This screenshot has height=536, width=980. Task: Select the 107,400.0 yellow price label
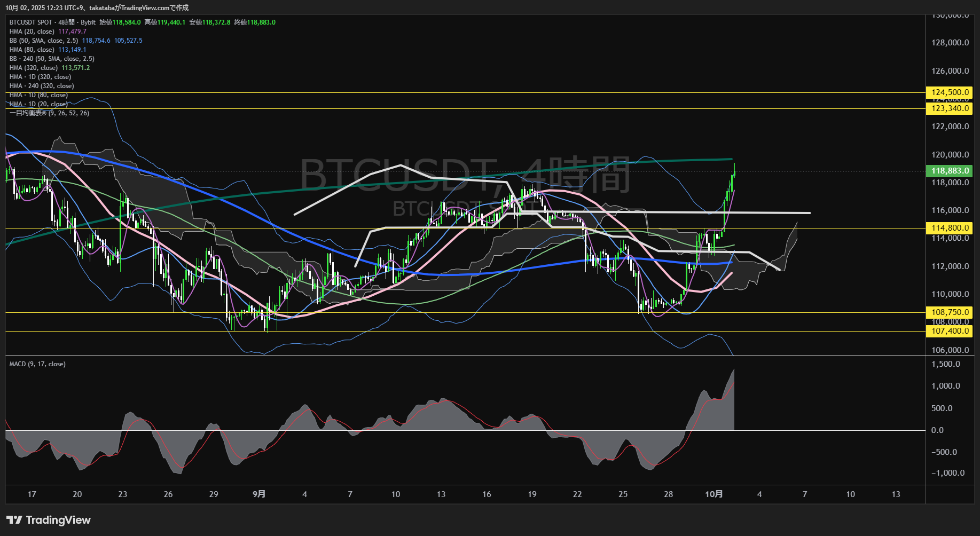tap(950, 331)
